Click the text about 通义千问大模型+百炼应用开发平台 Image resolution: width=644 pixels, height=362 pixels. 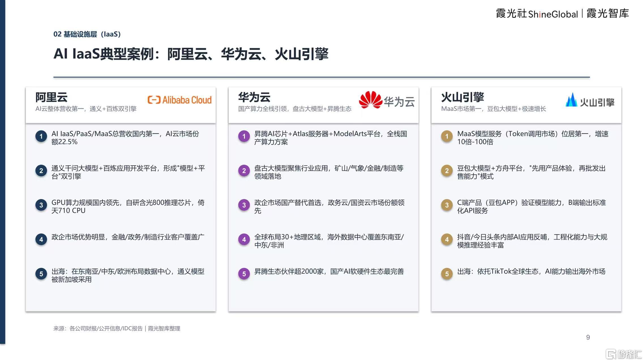click(128, 172)
